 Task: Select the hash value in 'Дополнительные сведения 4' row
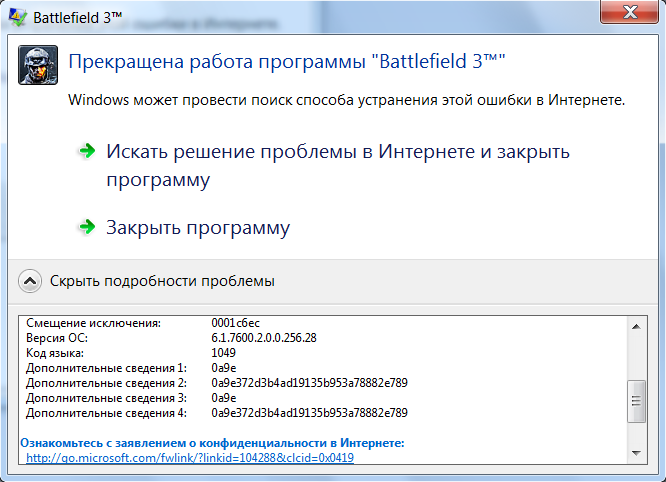pyautogui.click(x=309, y=413)
